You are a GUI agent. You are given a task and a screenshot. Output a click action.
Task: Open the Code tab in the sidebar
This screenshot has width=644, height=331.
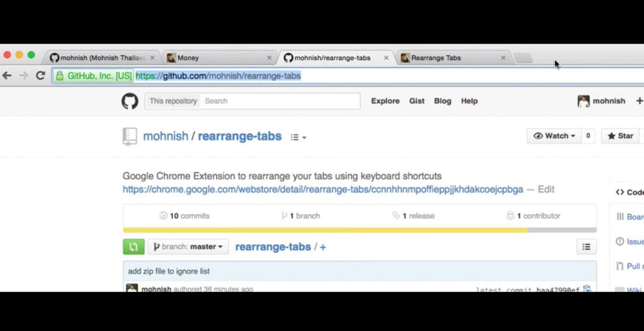[630, 192]
